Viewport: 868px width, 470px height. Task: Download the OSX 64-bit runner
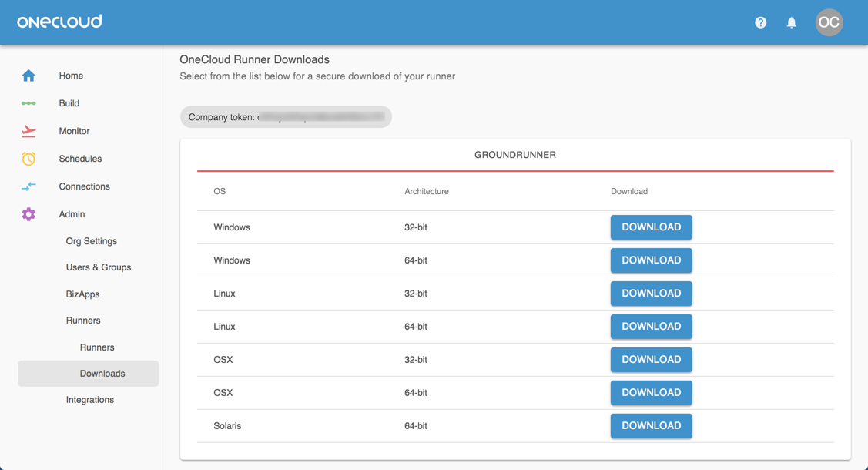tap(651, 392)
